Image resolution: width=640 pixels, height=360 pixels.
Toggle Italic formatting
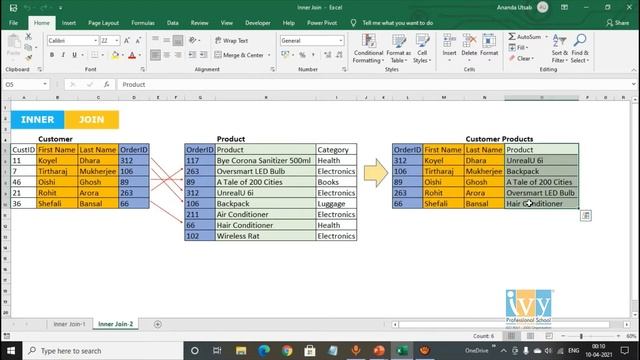point(63,55)
